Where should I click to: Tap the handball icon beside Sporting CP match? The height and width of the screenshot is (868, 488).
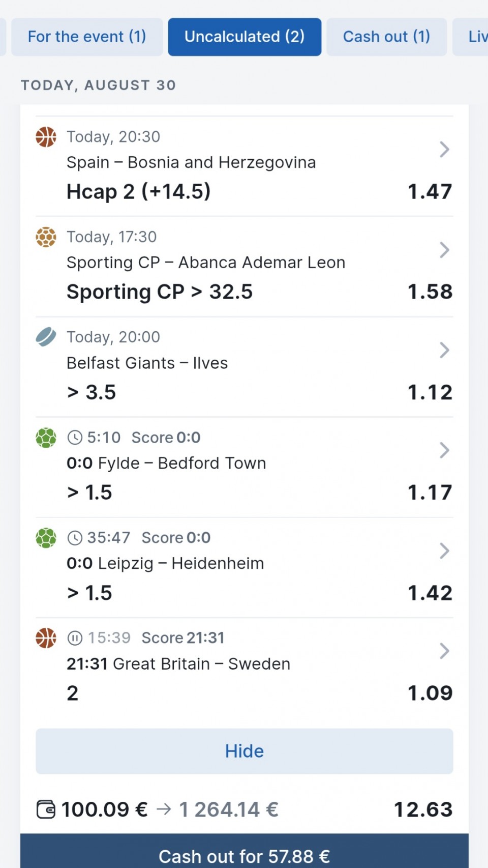[46, 237]
